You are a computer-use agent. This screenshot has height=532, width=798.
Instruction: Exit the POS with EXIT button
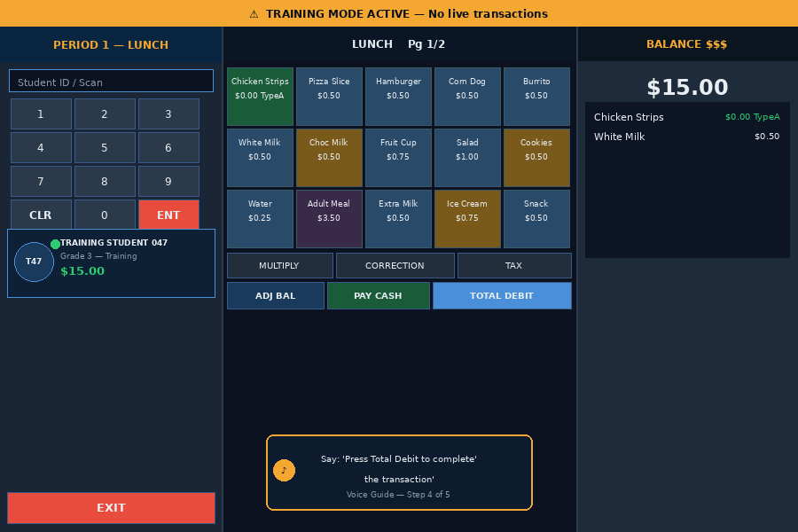[111, 508]
